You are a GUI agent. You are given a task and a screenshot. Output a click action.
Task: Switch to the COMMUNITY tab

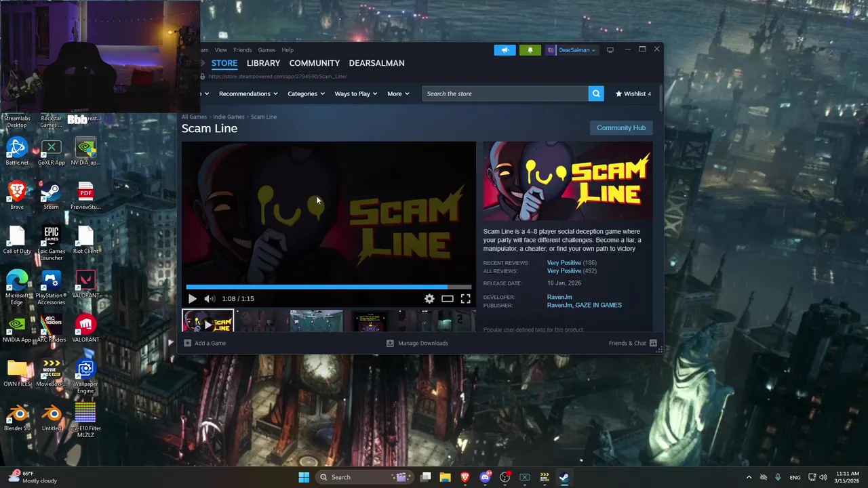tap(315, 63)
